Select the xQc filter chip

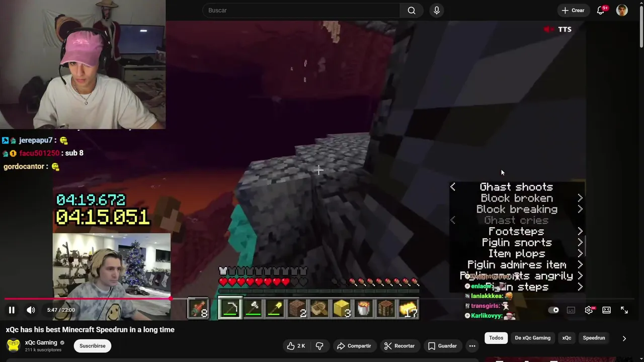(567, 338)
